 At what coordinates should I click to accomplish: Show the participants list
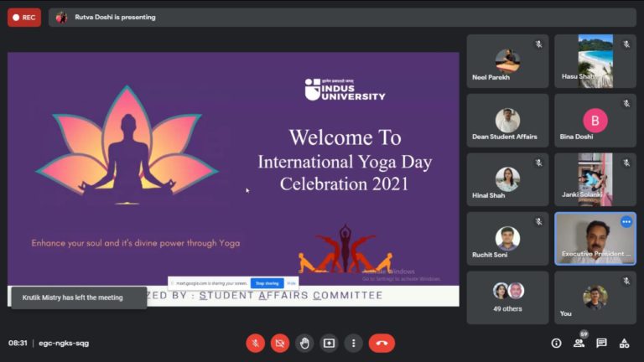pyautogui.click(x=579, y=343)
